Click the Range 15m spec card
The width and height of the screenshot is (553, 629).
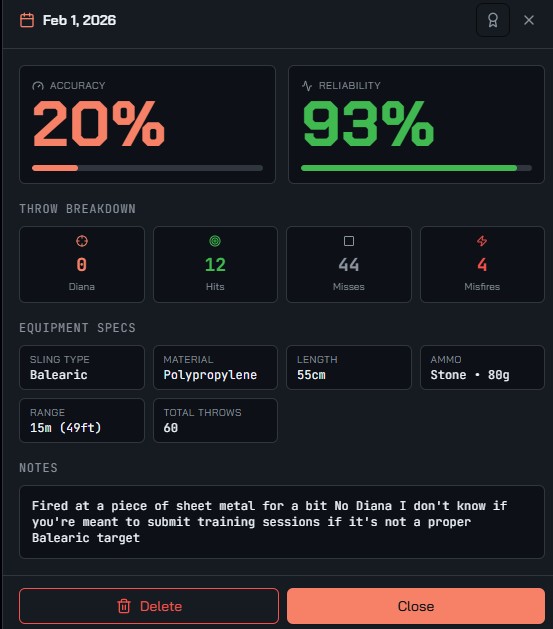click(82, 420)
